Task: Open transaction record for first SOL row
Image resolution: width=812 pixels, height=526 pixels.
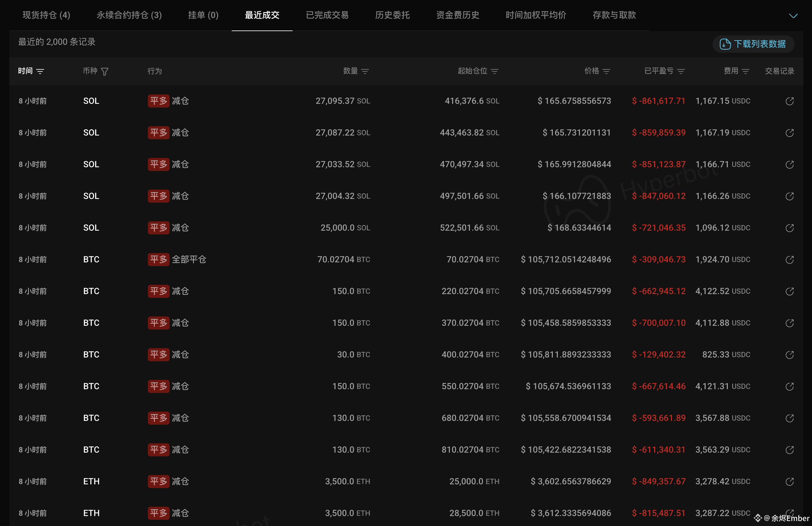Action: (x=789, y=101)
